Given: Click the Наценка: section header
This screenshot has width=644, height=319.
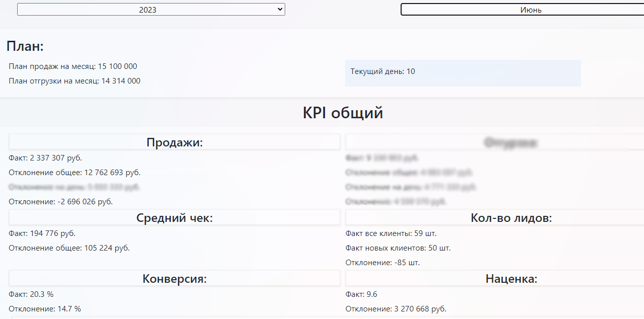Looking at the screenshot, I should [494, 278].
